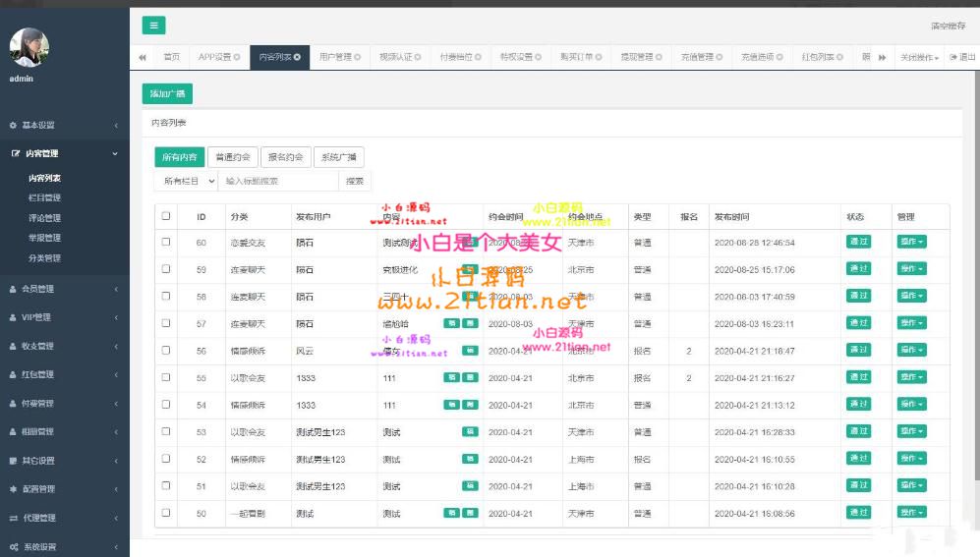
Task: Click the 退出 logout link
Action: pyautogui.click(x=962, y=57)
